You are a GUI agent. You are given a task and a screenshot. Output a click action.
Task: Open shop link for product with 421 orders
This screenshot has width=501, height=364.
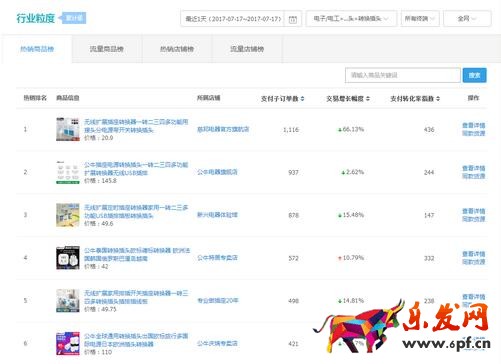click(x=217, y=343)
